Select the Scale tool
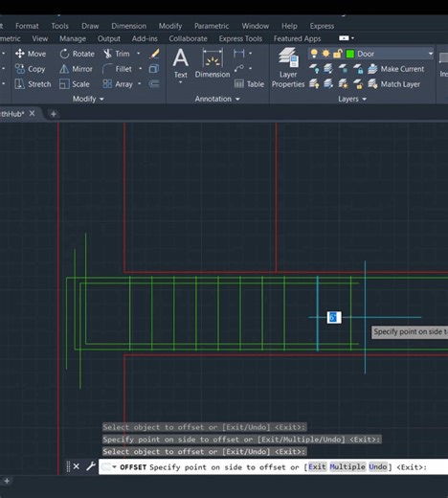Screen dimensions: 448x498 click(x=75, y=84)
